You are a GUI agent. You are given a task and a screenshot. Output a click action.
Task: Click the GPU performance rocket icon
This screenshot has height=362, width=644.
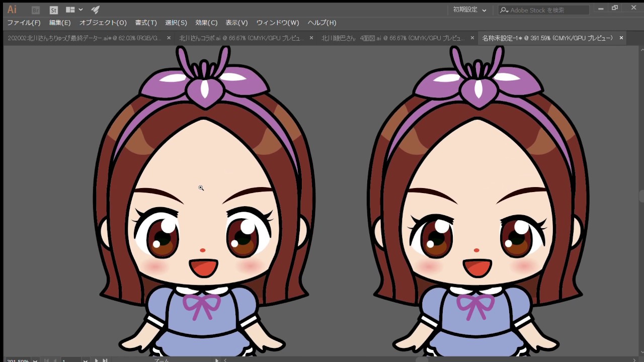(95, 10)
